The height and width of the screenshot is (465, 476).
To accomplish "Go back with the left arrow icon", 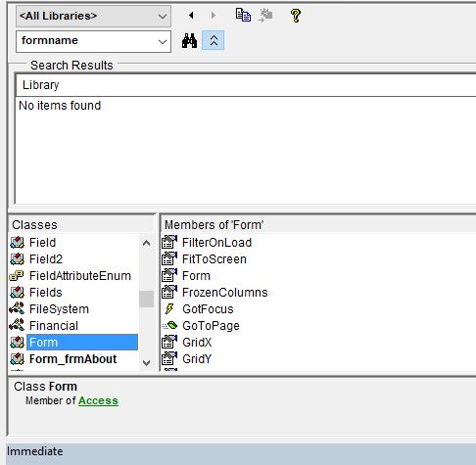I will (191, 15).
